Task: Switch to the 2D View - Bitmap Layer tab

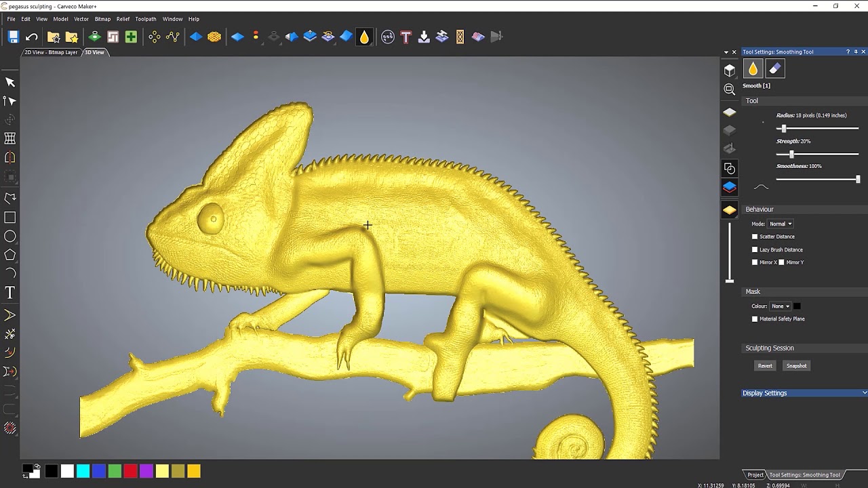Action: tap(52, 52)
